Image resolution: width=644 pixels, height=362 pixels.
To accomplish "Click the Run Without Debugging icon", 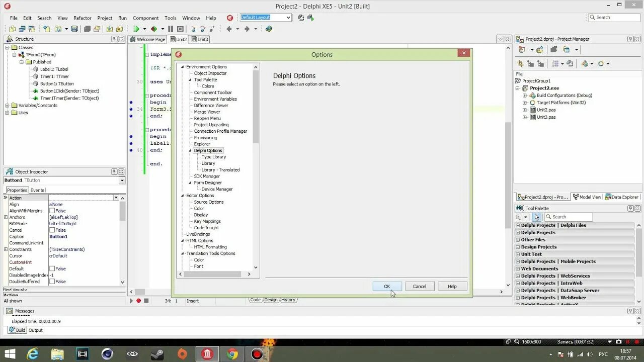I will click(154, 29).
